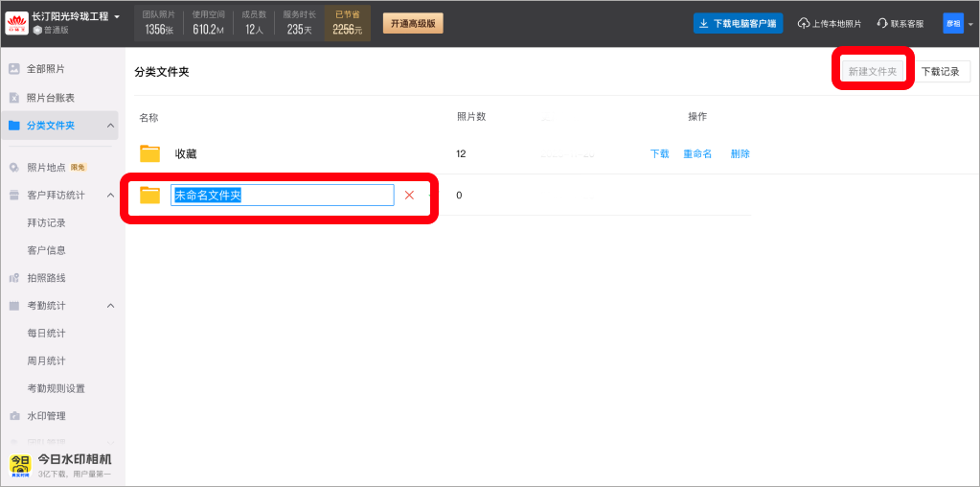Select 分类文件夹 sidebar item

59,126
